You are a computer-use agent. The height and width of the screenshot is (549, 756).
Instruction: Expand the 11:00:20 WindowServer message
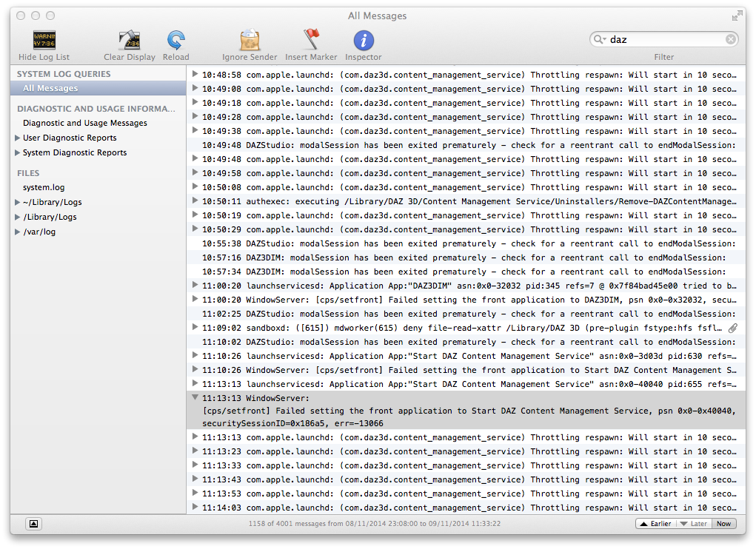(x=195, y=299)
